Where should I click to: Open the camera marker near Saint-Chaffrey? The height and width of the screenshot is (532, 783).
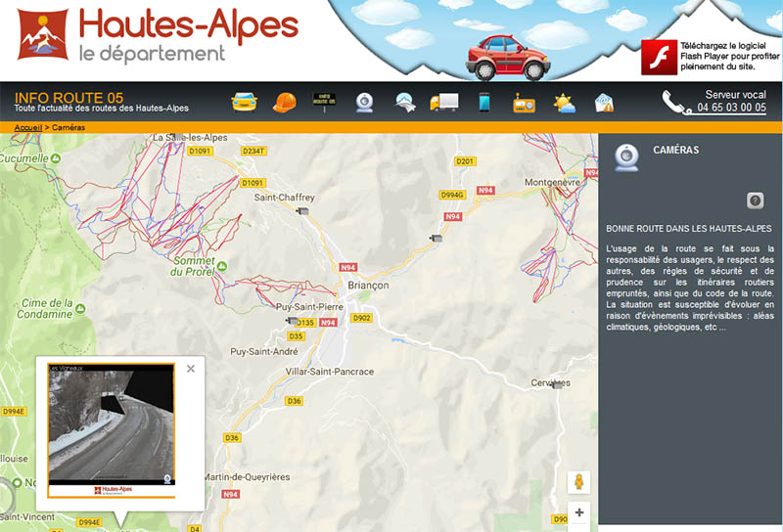(301, 211)
